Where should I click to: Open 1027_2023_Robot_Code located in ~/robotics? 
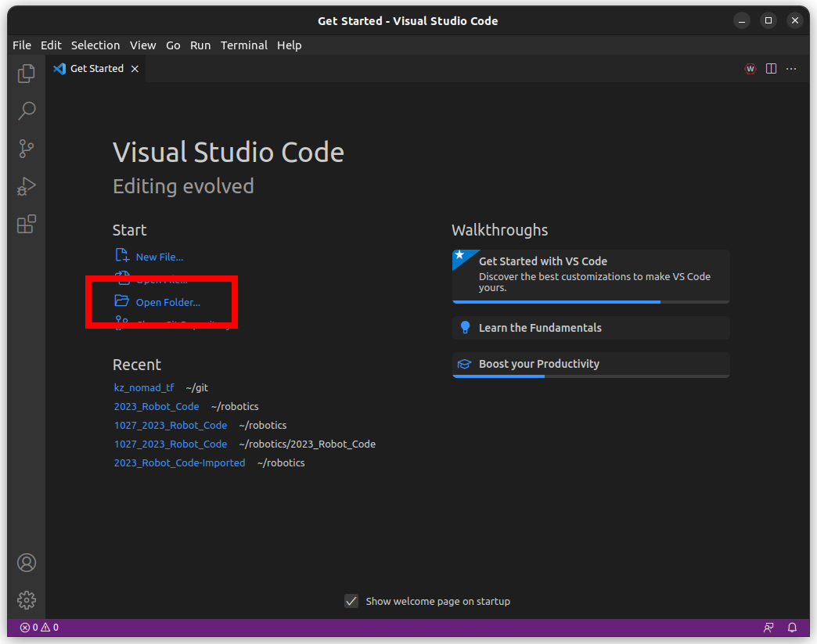coord(171,425)
